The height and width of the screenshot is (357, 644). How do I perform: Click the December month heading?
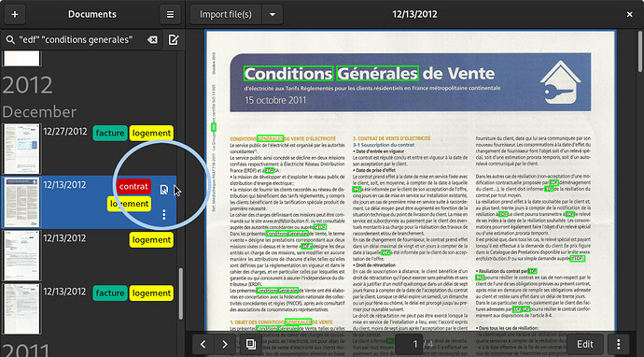39,112
